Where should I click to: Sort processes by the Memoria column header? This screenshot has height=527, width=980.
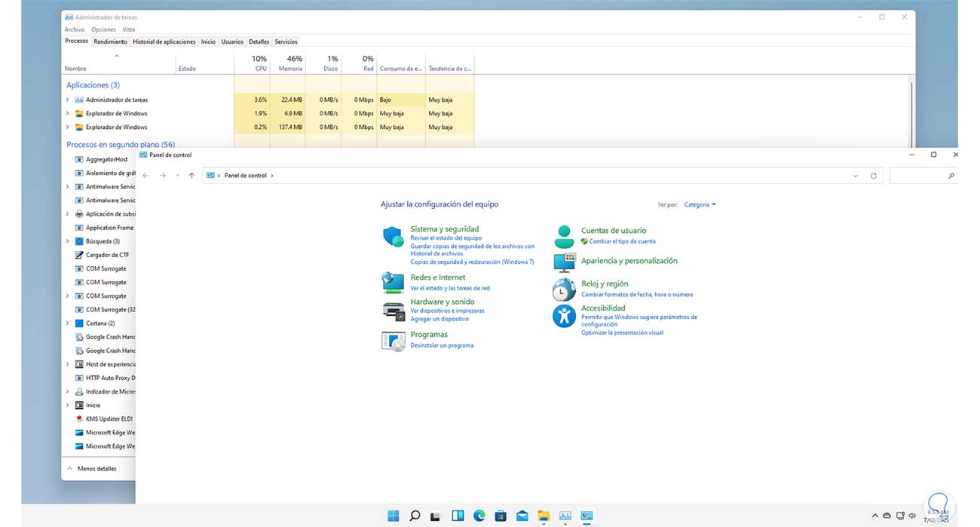click(x=290, y=63)
